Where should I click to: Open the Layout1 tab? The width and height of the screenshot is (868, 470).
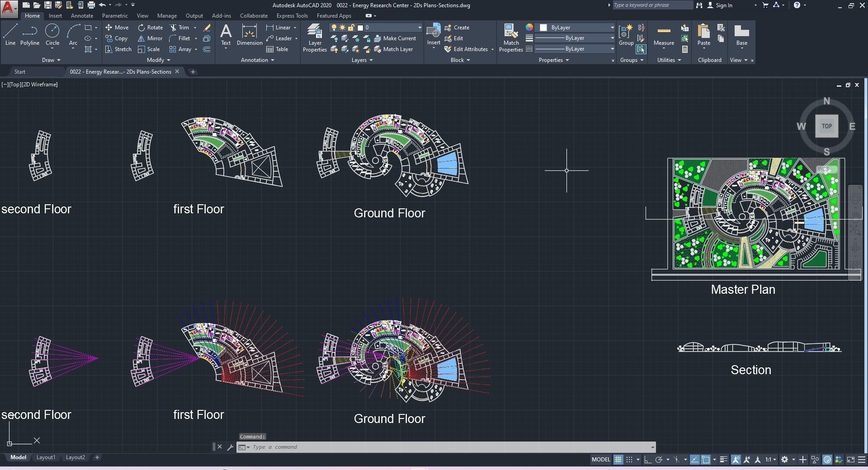[x=45, y=457]
